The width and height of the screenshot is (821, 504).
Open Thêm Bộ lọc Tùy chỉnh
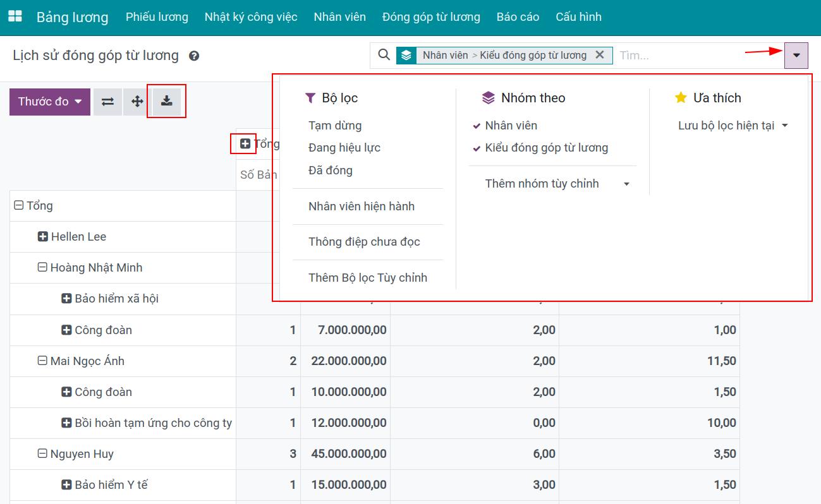pos(368,278)
